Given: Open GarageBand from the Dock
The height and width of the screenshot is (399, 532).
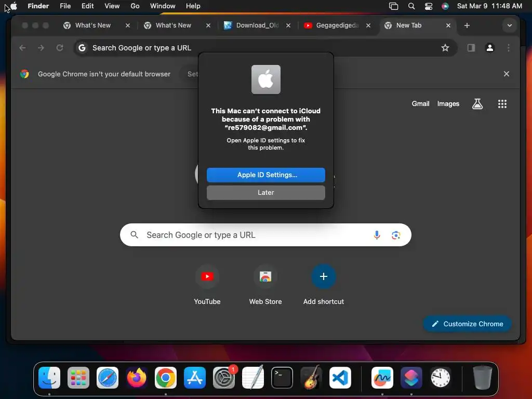Looking at the screenshot, I should point(311,377).
